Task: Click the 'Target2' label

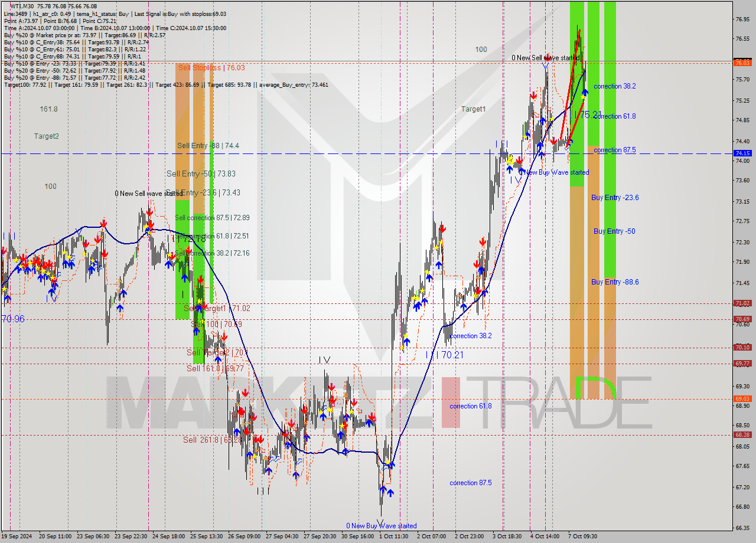Action: (x=46, y=136)
